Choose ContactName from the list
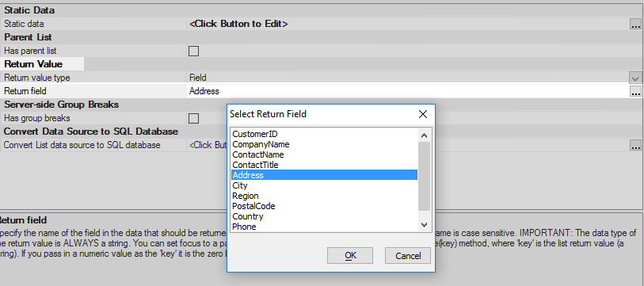Viewport: 644px width, 286px height. click(325, 154)
